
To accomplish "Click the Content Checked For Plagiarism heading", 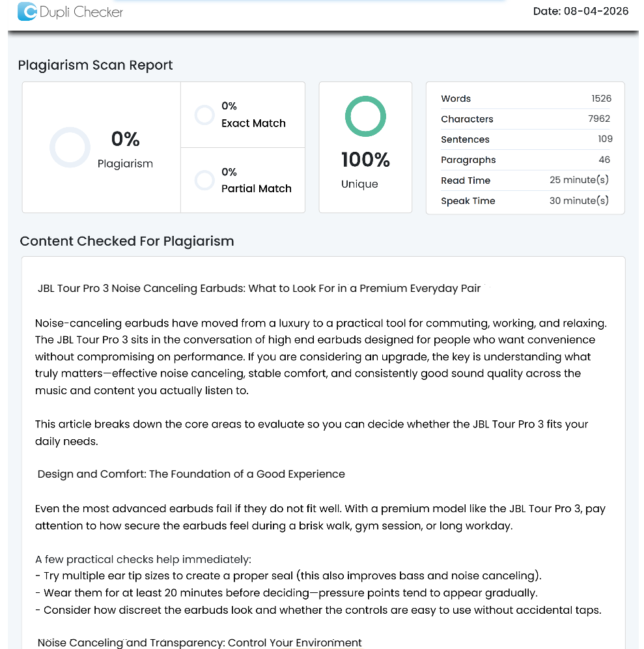I will 127,241.
